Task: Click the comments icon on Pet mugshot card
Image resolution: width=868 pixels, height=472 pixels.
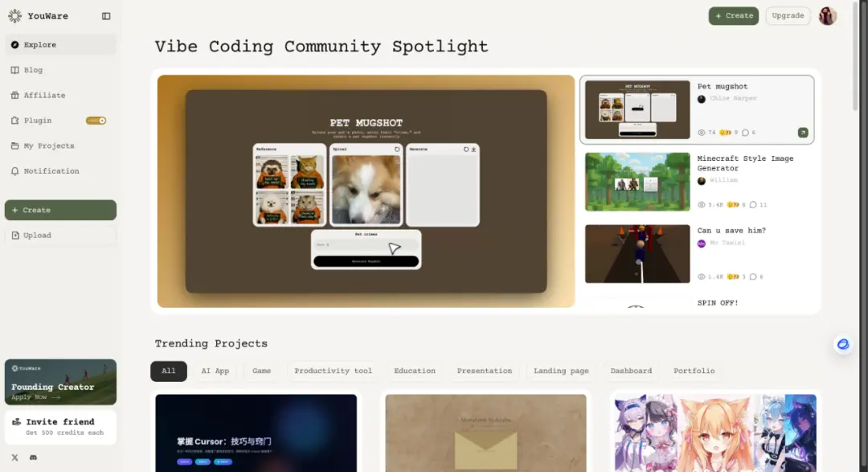Action: pos(745,133)
